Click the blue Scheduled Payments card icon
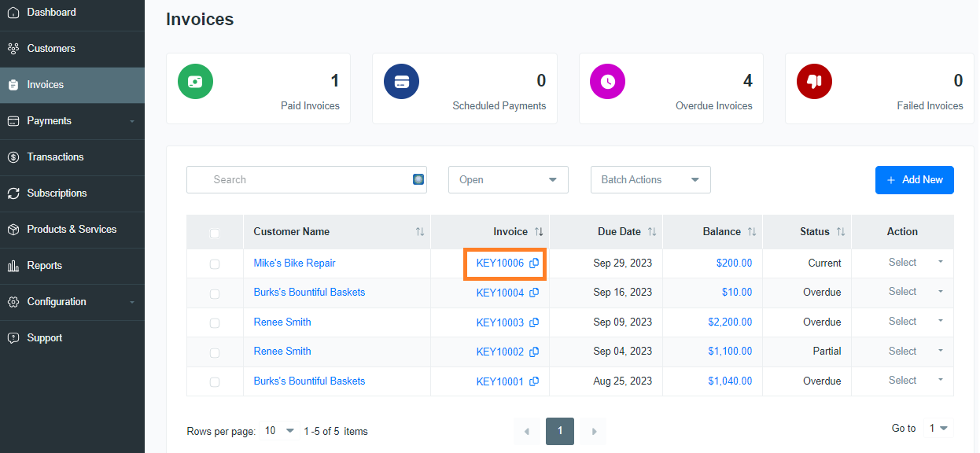Image resolution: width=980 pixels, height=453 pixels. 401,81
